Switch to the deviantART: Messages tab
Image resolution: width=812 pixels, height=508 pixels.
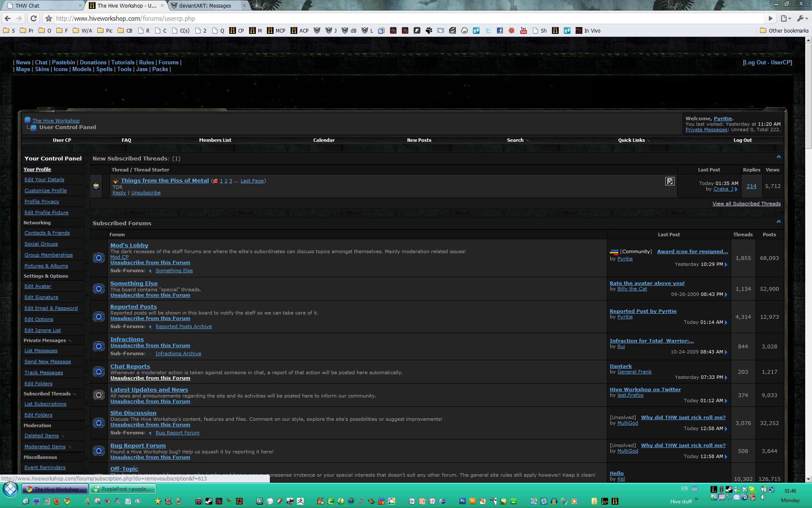205,6
